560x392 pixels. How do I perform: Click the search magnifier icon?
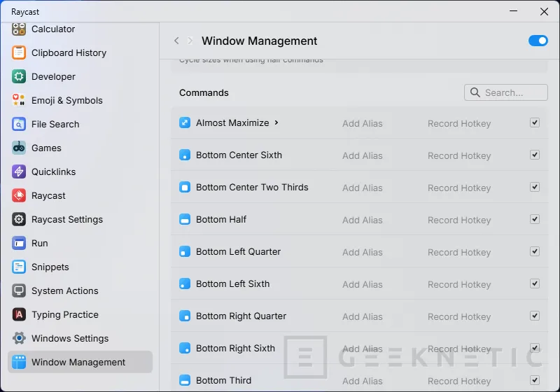click(x=475, y=92)
